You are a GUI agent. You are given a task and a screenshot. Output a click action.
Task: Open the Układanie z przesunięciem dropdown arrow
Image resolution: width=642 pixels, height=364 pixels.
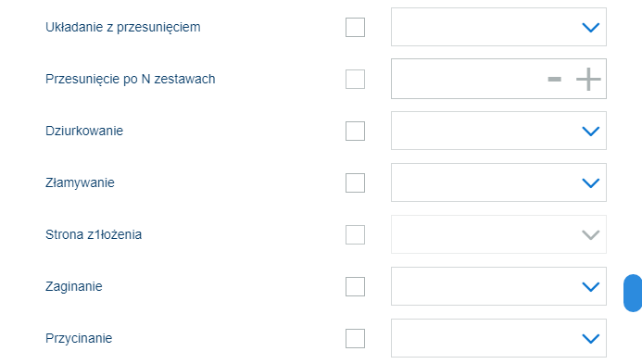(x=590, y=28)
